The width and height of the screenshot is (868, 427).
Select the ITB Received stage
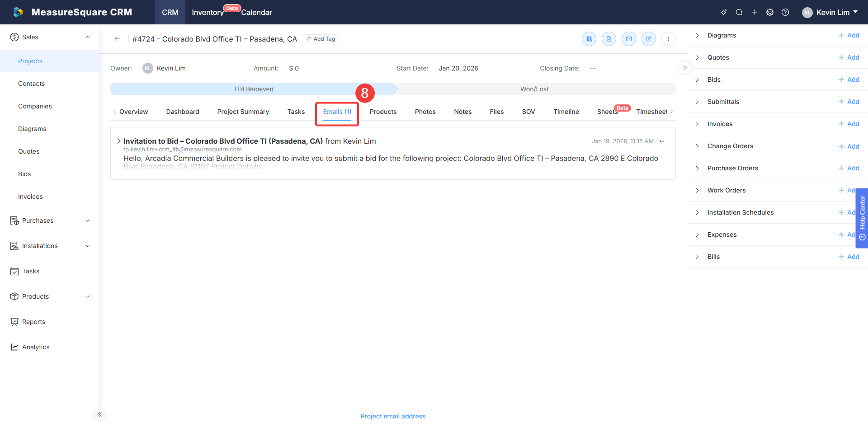coord(254,89)
